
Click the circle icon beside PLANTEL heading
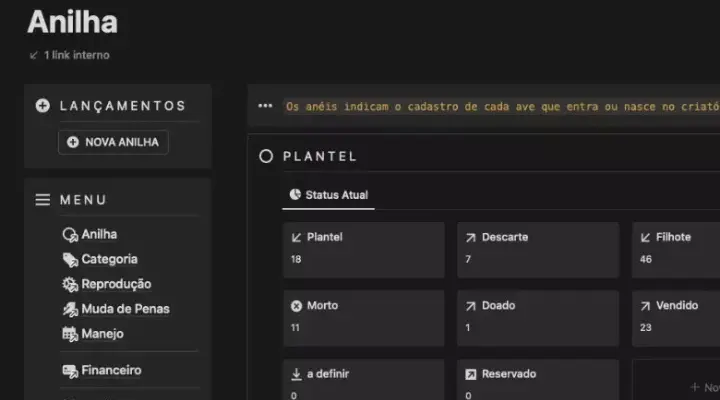coord(266,156)
